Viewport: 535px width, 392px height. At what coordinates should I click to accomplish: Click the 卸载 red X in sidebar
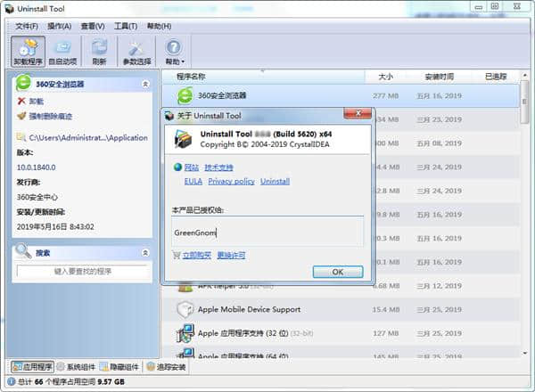(21, 101)
